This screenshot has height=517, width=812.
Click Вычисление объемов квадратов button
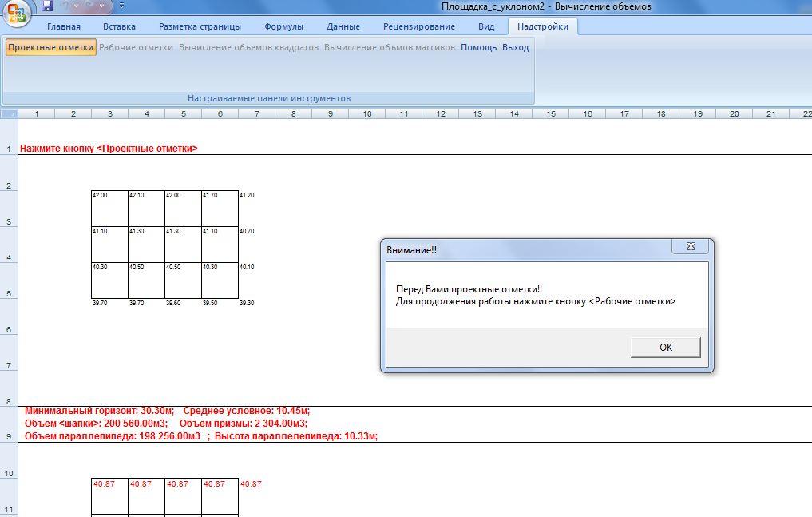248,47
